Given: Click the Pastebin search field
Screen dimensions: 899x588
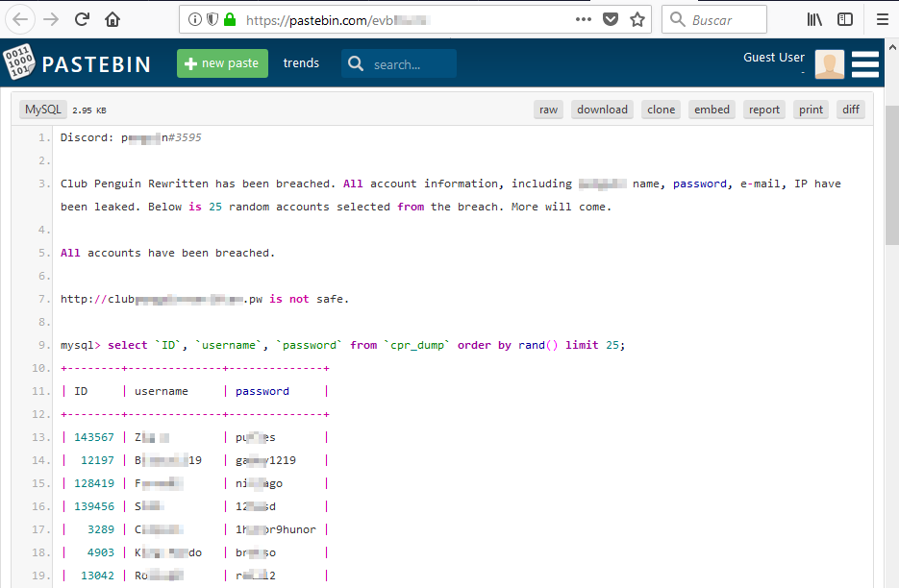Looking at the screenshot, I should [x=410, y=64].
